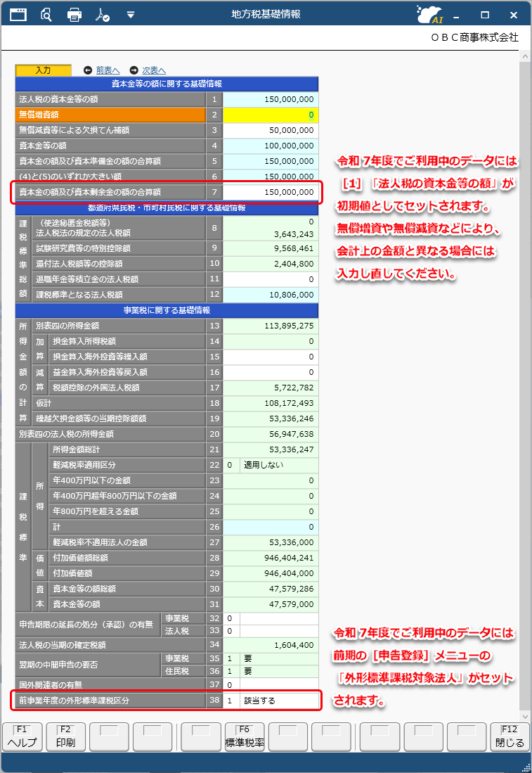Click 軽減税率不適用法人の金額 value 53,336,000
This screenshot has height=773, width=532.
click(x=271, y=542)
